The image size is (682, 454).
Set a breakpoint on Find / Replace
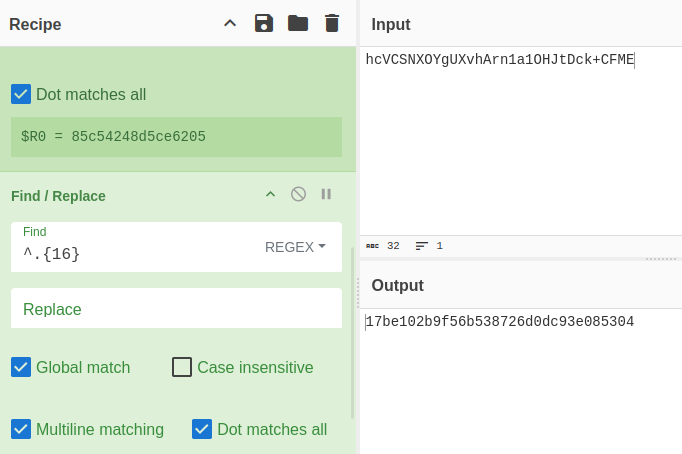coord(326,194)
